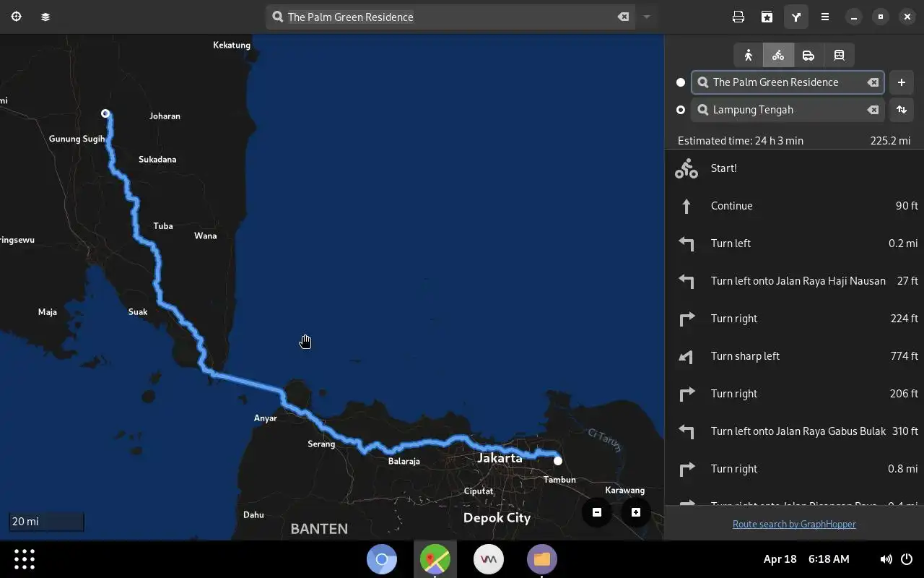Select the Turn right 224 ft step
This screenshot has width=924, height=578.
point(794,319)
